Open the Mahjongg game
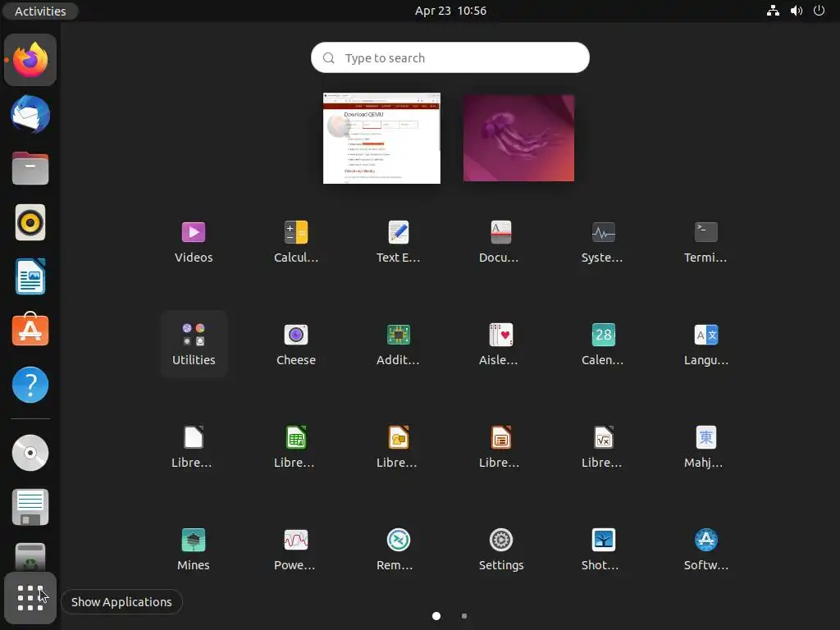Viewport: 840px width, 630px height. 705,447
